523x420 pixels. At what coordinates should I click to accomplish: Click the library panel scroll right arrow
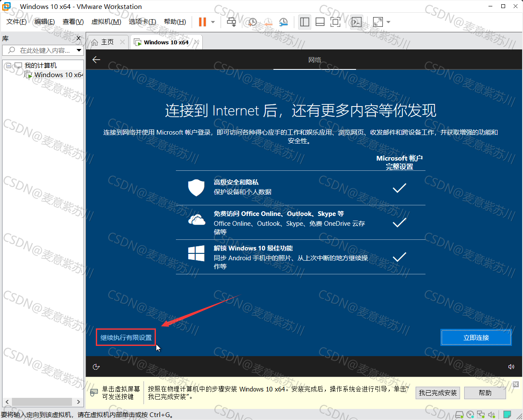(x=78, y=402)
